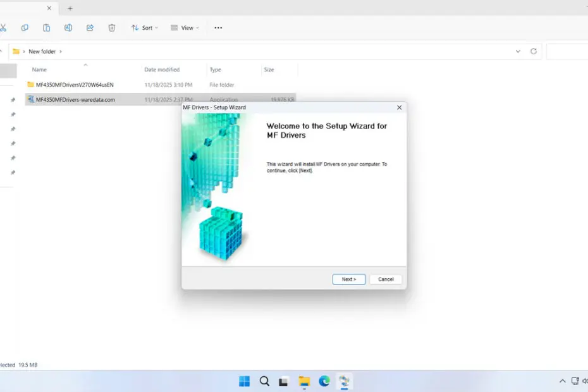This screenshot has height=392, width=588.
Task: Click Next in the Setup Wizard
Action: click(x=349, y=279)
